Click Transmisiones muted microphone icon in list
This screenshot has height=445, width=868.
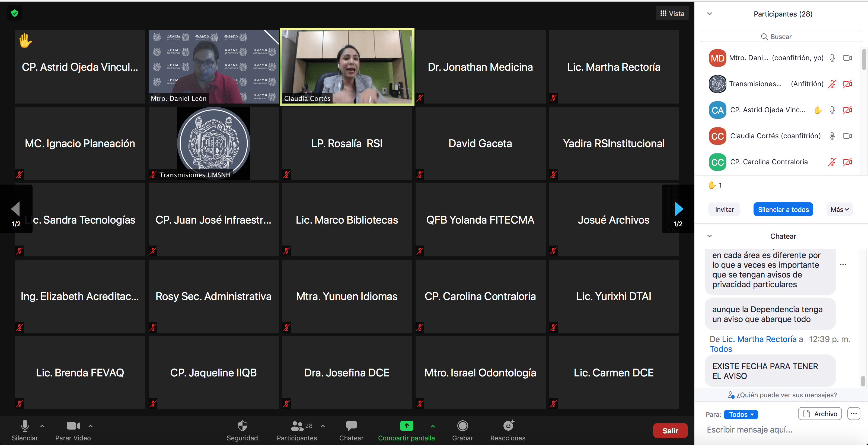832,84
